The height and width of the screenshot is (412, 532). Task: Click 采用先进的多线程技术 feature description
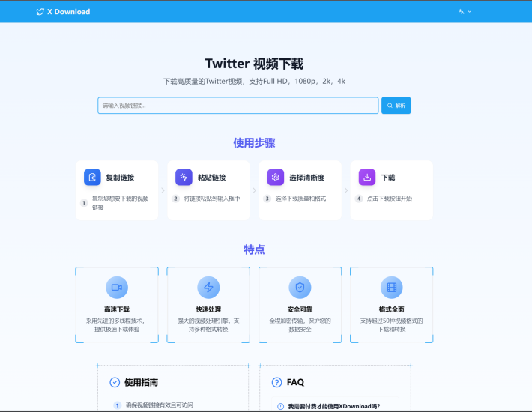tap(117, 325)
